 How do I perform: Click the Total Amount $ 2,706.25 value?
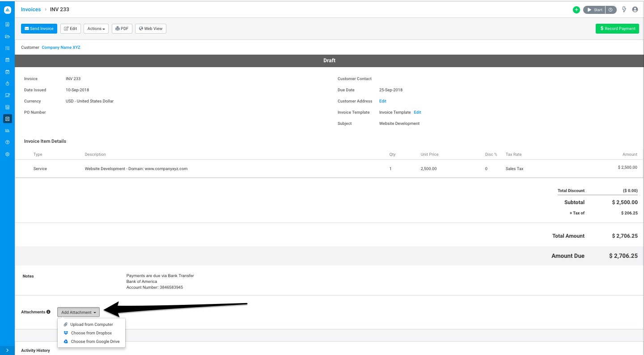(625, 236)
